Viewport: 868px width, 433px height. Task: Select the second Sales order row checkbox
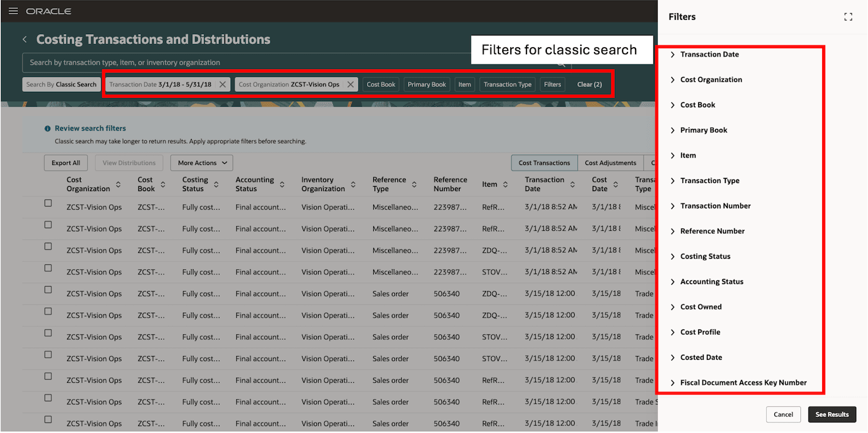[48, 311]
